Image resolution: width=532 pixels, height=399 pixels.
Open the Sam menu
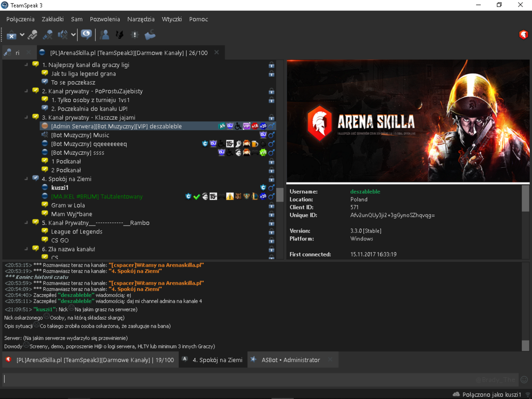77,19
